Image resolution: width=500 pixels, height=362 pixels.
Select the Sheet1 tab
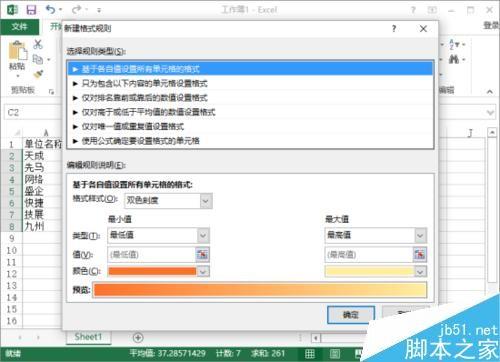[x=88, y=337]
